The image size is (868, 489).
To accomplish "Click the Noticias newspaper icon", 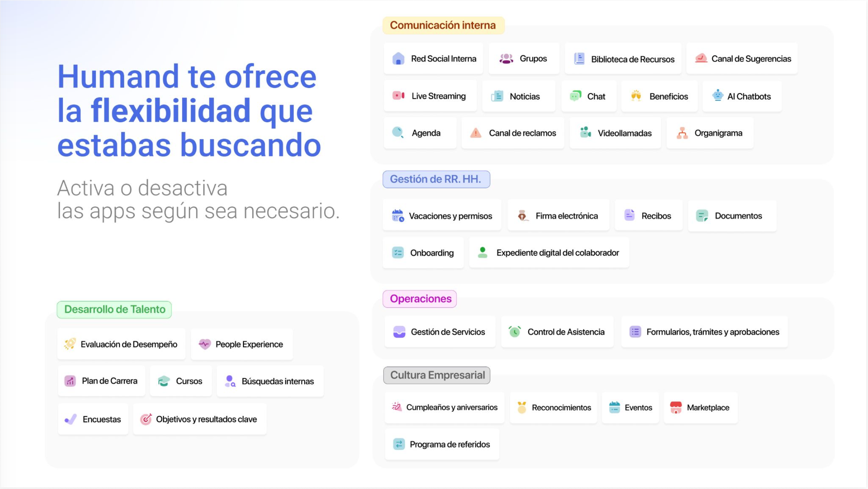I will (x=497, y=96).
